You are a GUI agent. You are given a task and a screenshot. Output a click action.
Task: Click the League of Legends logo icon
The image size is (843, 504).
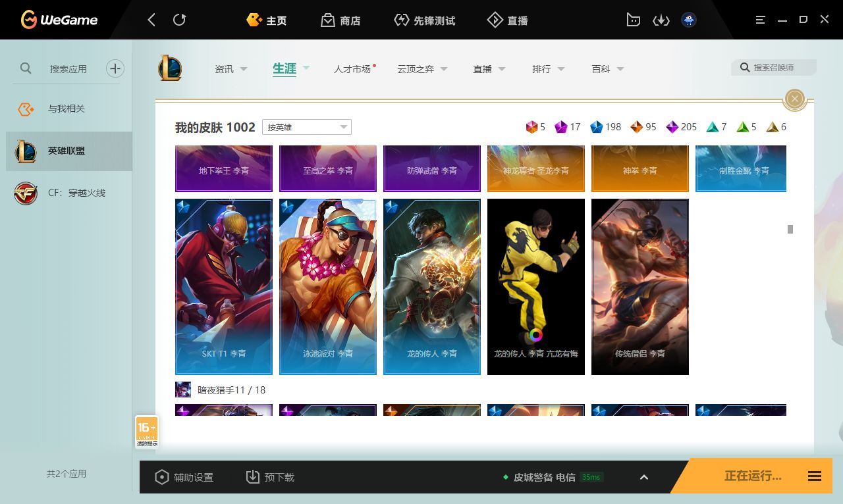[x=170, y=68]
